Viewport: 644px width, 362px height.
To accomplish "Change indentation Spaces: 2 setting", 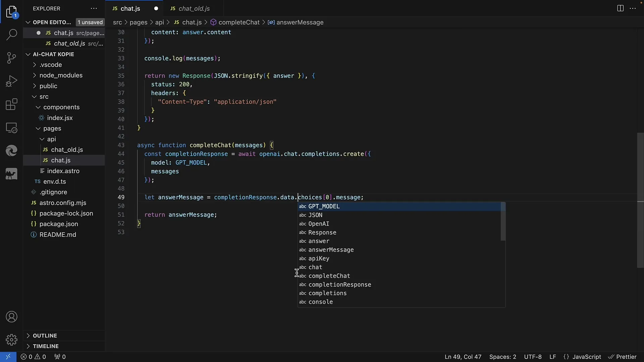I will coord(502,357).
